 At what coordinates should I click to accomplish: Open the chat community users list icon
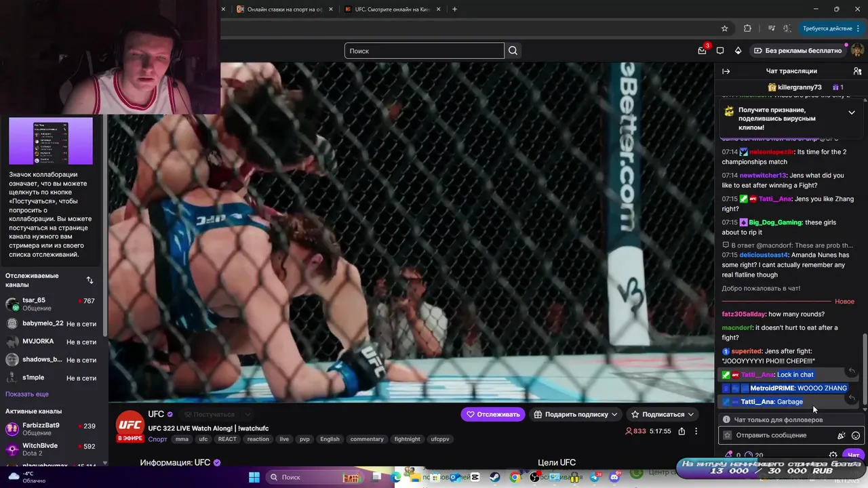point(857,71)
